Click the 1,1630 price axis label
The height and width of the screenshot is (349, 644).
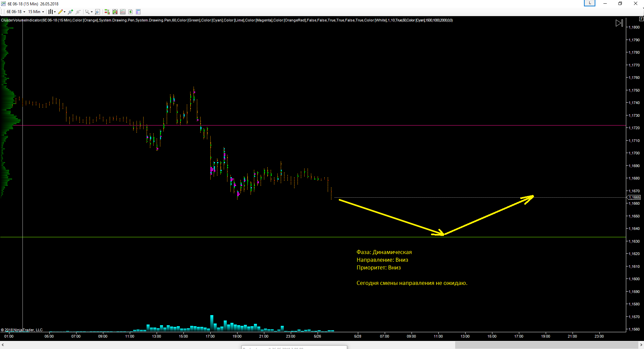[634, 241]
